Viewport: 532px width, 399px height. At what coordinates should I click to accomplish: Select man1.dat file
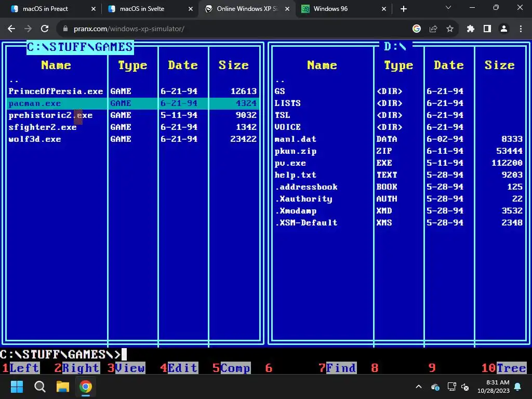tap(295, 139)
